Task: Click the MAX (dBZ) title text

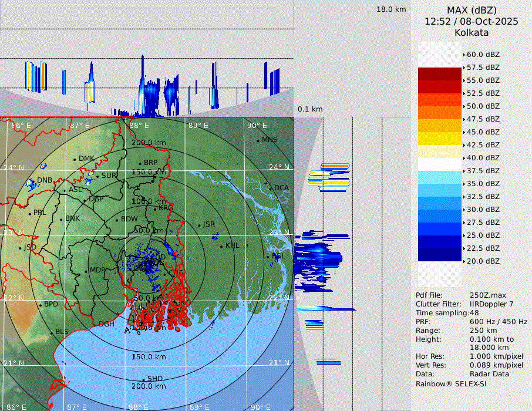Action: [472, 10]
